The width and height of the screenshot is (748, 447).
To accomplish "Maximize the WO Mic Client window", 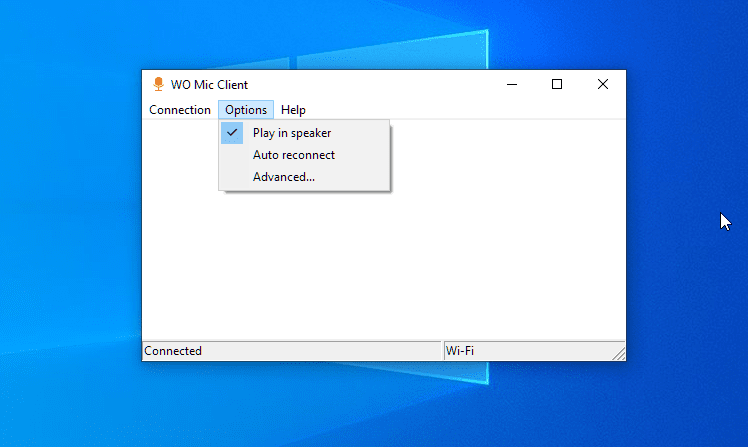I will pos(557,84).
